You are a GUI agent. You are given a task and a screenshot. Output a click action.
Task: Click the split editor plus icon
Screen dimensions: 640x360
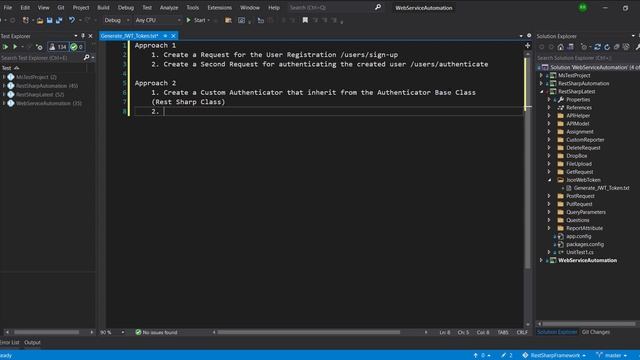tap(528, 45)
